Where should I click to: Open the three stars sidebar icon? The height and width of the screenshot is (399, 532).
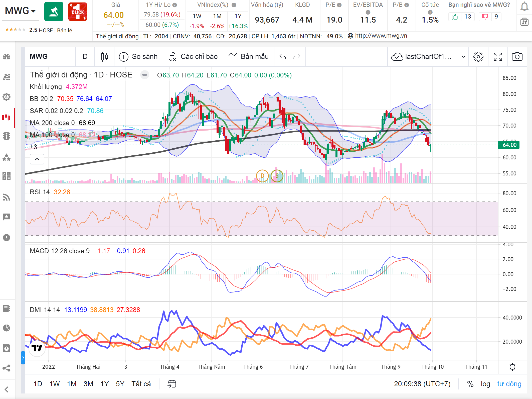[7, 157]
